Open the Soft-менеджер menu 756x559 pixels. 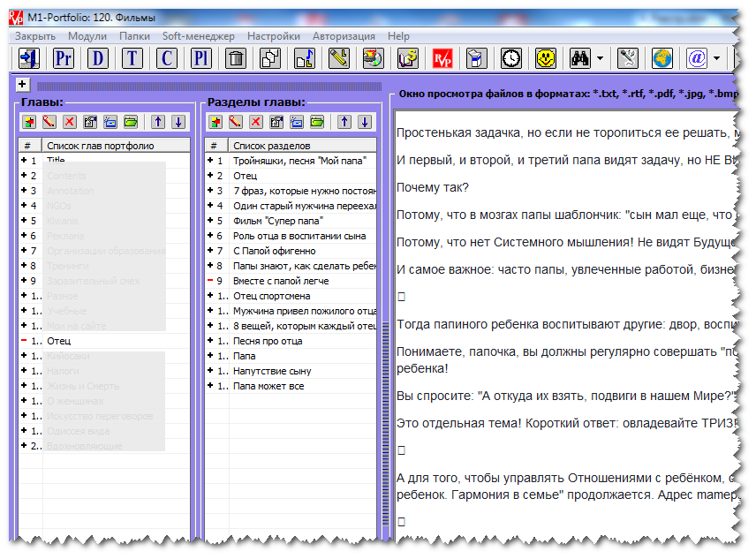click(x=198, y=36)
